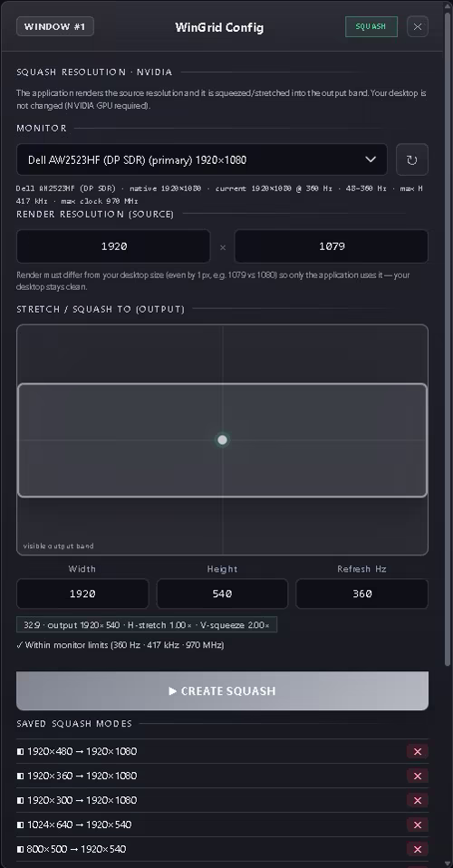Select the 1920×480 → 1920×1080 saved mode
453x868 pixels.
(x=77, y=751)
